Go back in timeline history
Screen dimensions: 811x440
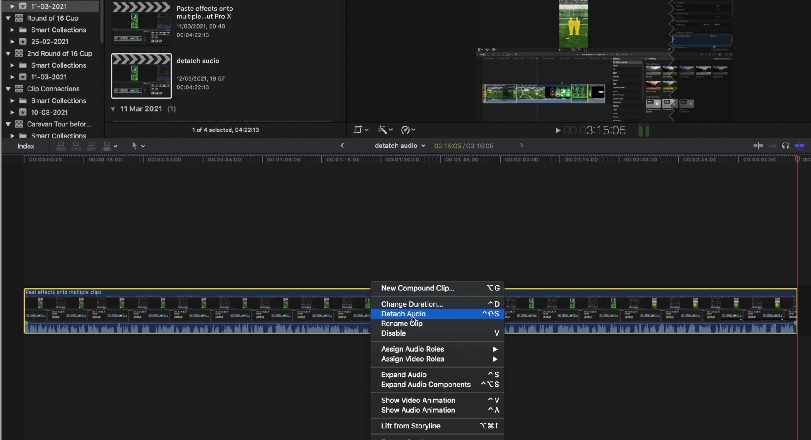coord(342,146)
